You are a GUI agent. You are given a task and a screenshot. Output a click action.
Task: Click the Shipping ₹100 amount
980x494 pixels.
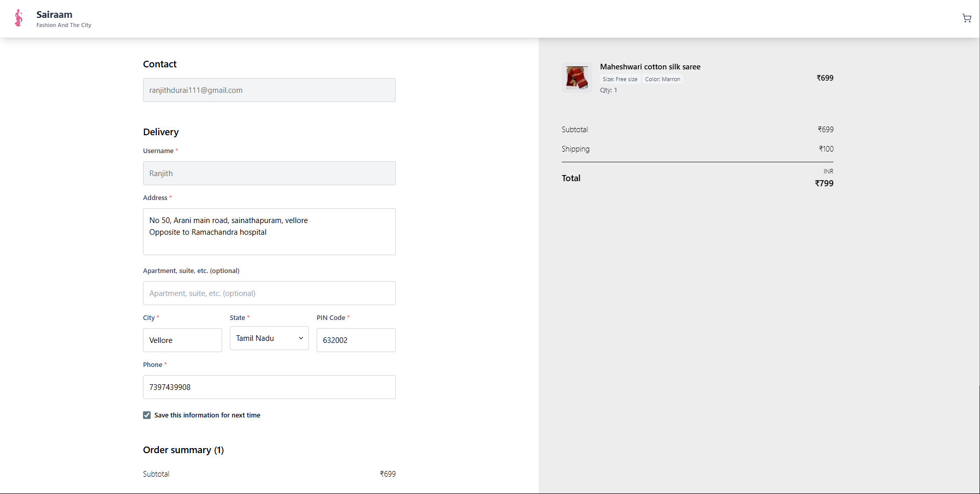pos(826,149)
